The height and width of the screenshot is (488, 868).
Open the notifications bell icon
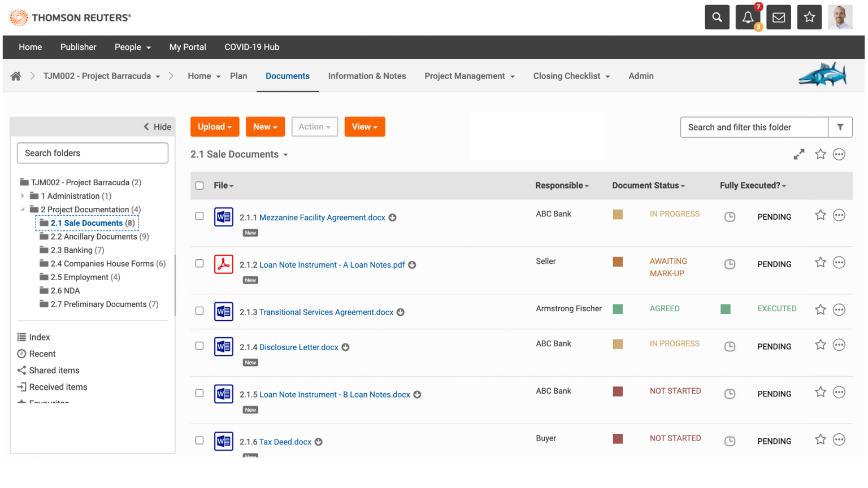tap(747, 18)
